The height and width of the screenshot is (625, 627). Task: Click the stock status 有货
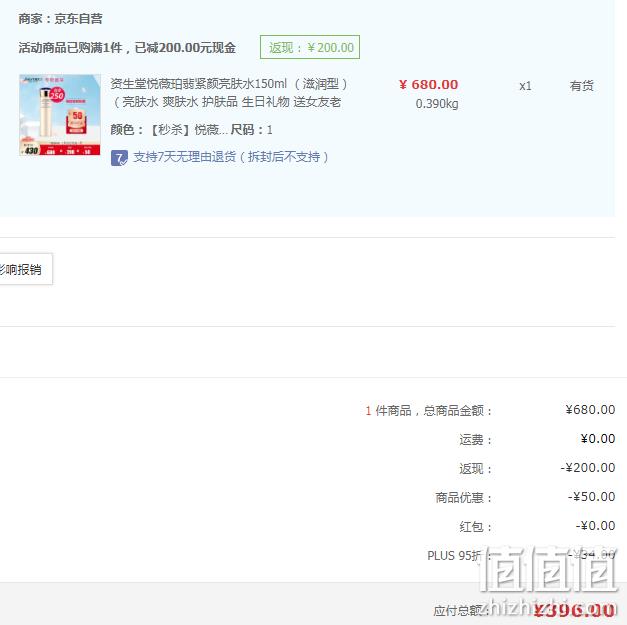coord(581,86)
